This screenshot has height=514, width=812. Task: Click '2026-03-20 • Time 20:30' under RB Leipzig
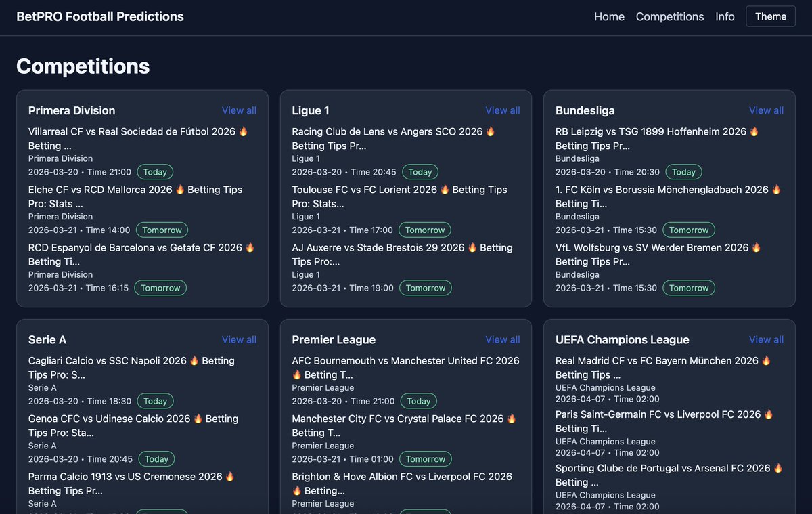pyautogui.click(x=608, y=172)
